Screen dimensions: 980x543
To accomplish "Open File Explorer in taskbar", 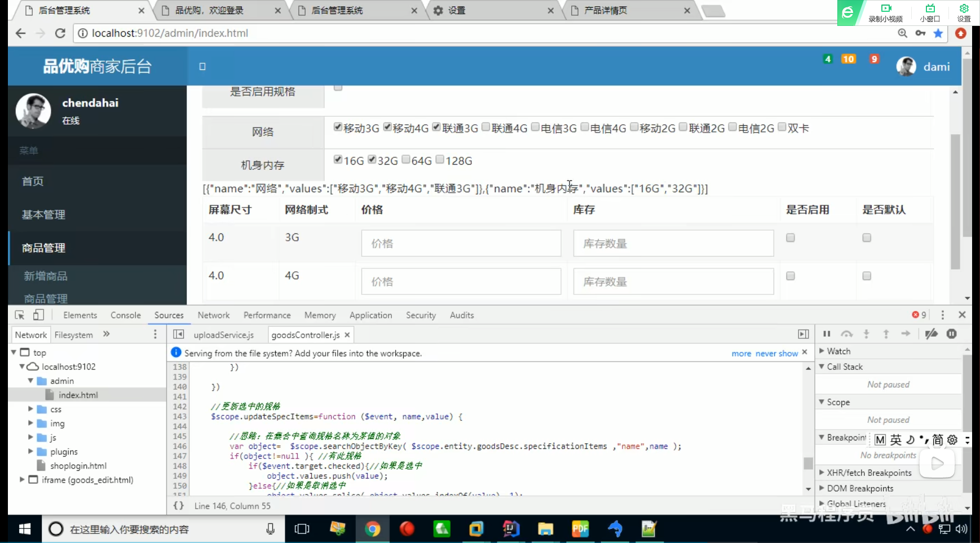I will [545, 529].
